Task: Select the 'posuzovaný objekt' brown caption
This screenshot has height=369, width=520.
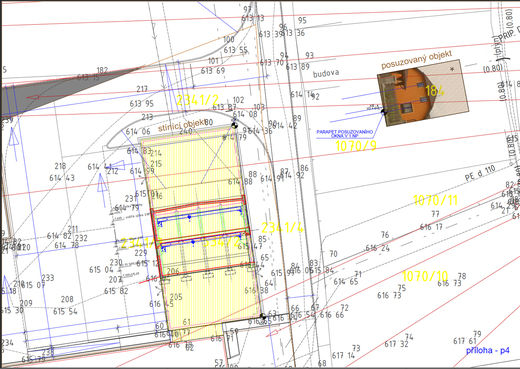Action: [416, 60]
